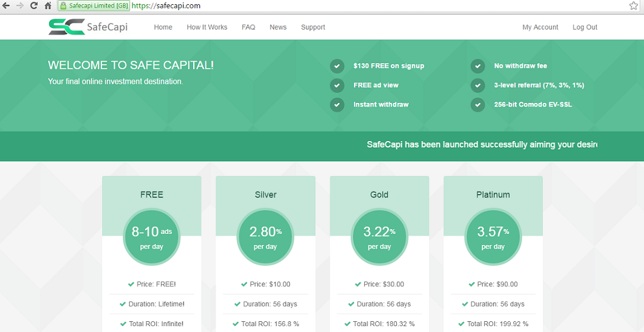This screenshot has width=644, height=332.
Task: Click the Safecapi Limited [GB] certificate badge
Action: (94, 6)
